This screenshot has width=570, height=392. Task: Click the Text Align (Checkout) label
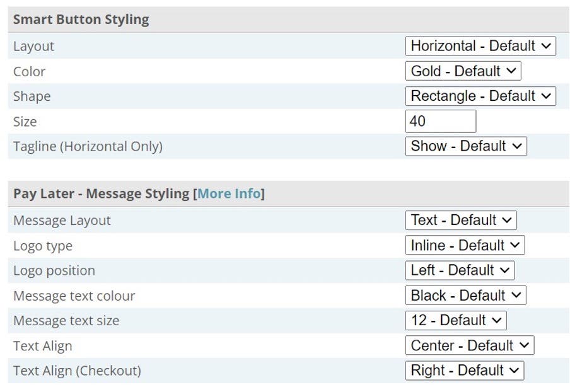pyautogui.click(x=77, y=371)
